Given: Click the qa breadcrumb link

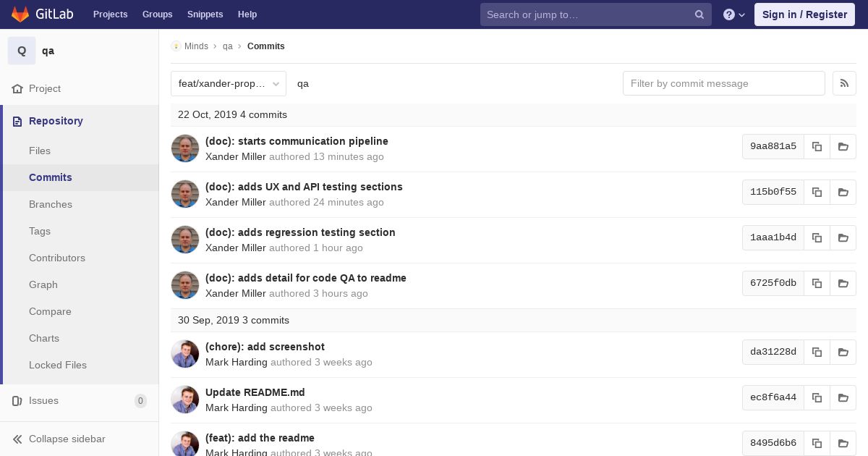Looking at the screenshot, I should pyautogui.click(x=228, y=46).
